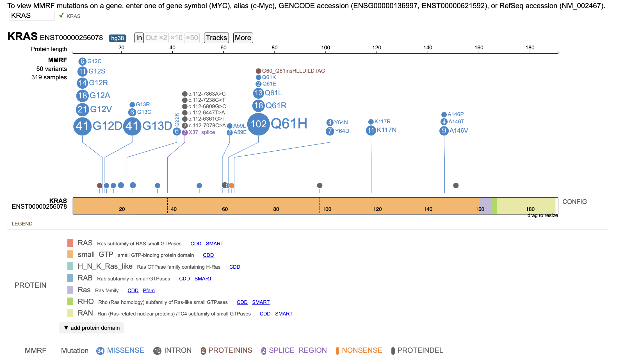Click the G12V disc showing 21
This screenshot has height=364, width=625.
(x=82, y=109)
